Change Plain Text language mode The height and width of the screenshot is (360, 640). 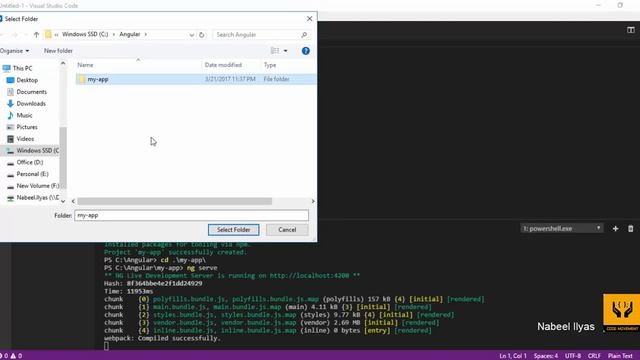(620, 356)
